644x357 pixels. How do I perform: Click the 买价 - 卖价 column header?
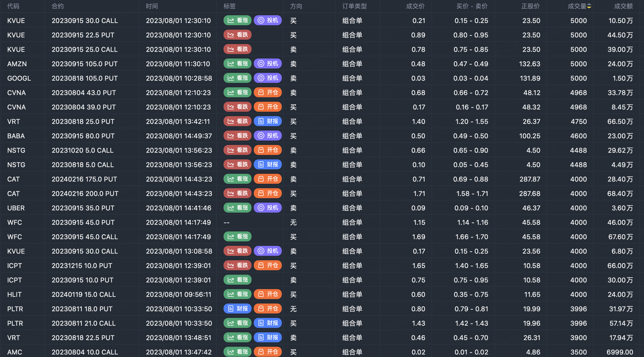pyautogui.click(x=472, y=6)
